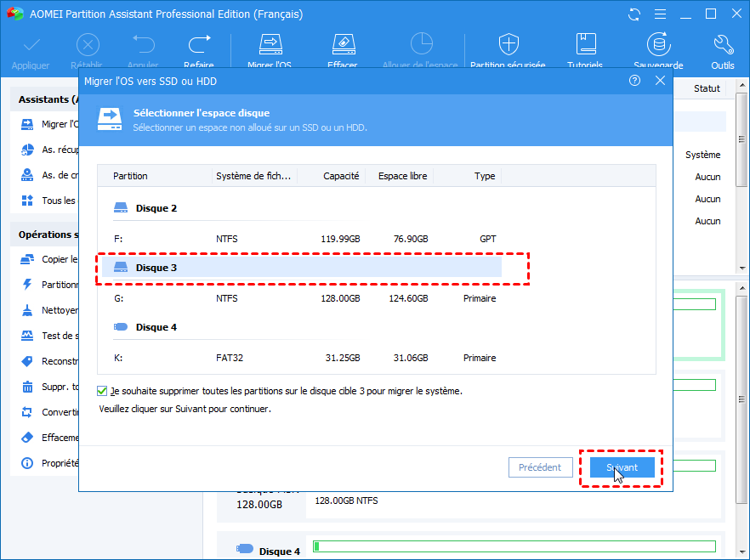Screen dimensions: 750x560
Task: Click the 31.25GB capacity cell
Action: (343, 358)
